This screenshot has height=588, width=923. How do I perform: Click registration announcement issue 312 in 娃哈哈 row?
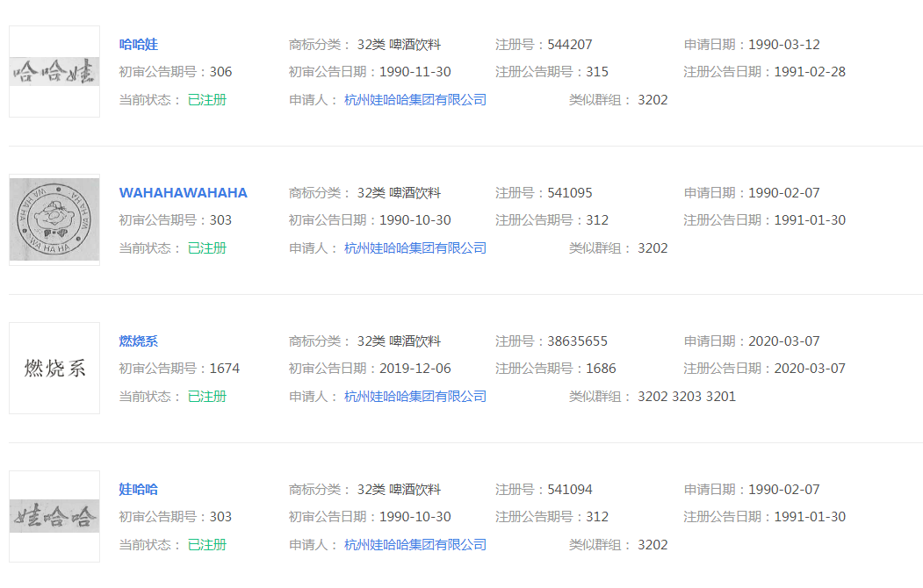(x=597, y=516)
